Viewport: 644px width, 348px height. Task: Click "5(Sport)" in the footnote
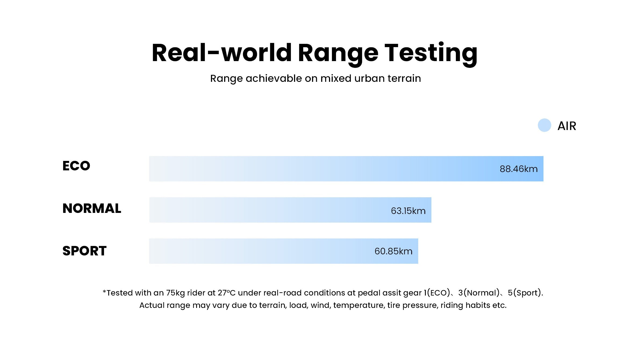point(524,293)
